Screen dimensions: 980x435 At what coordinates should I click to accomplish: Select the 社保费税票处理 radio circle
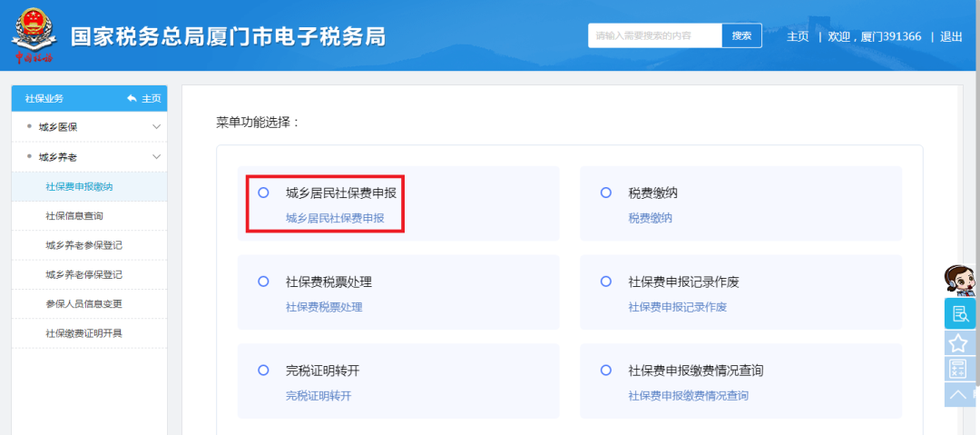263,282
